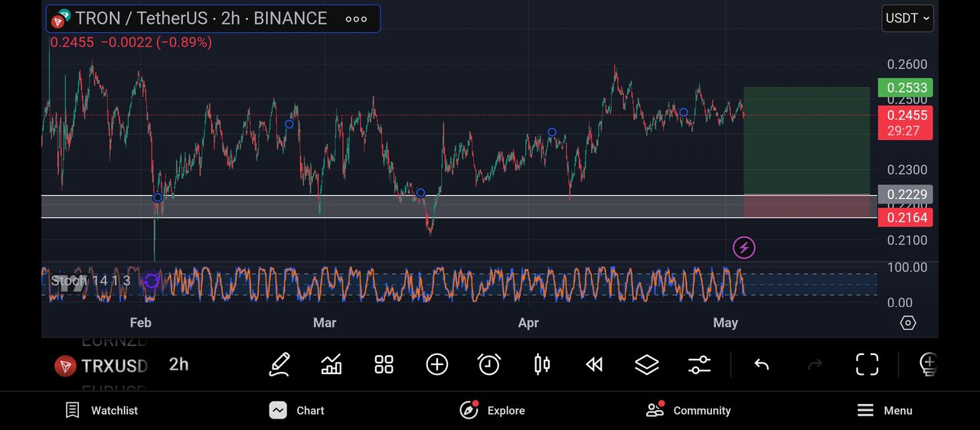The width and height of the screenshot is (980, 430).
Task: Open the alarm clock alert icon
Action: pyautogui.click(x=489, y=364)
